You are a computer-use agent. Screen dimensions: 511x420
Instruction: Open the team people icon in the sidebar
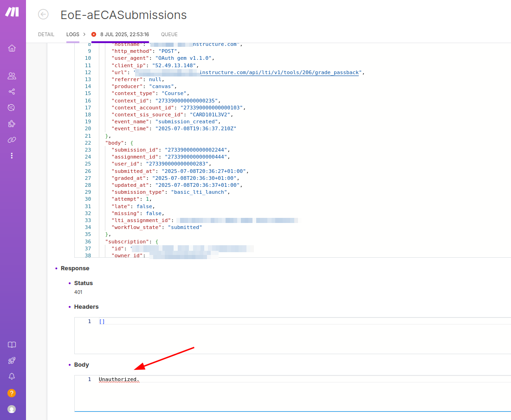[x=12, y=76]
